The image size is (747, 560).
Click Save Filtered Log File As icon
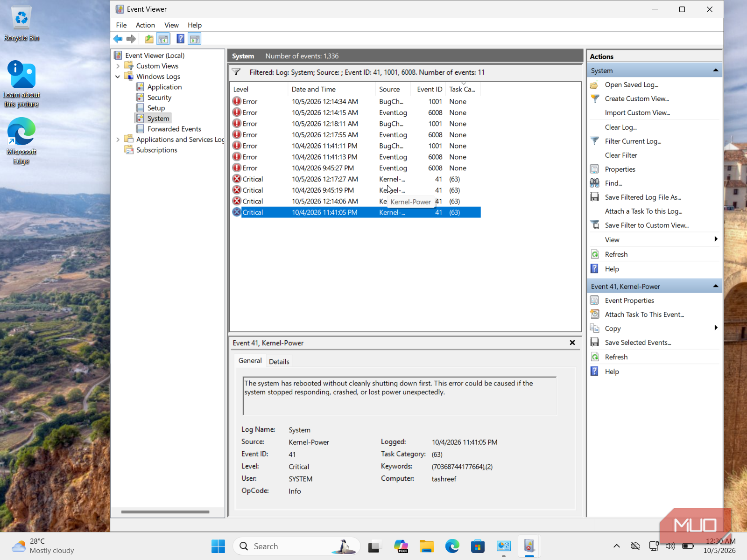594,197
